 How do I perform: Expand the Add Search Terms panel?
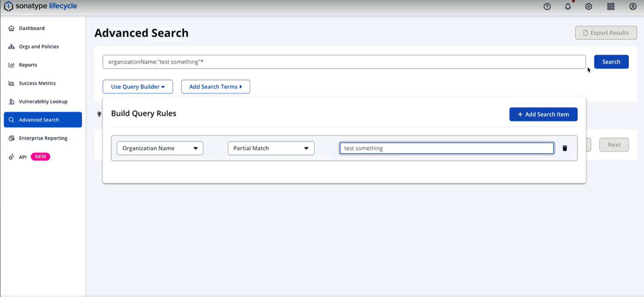(x=215, y=86)
